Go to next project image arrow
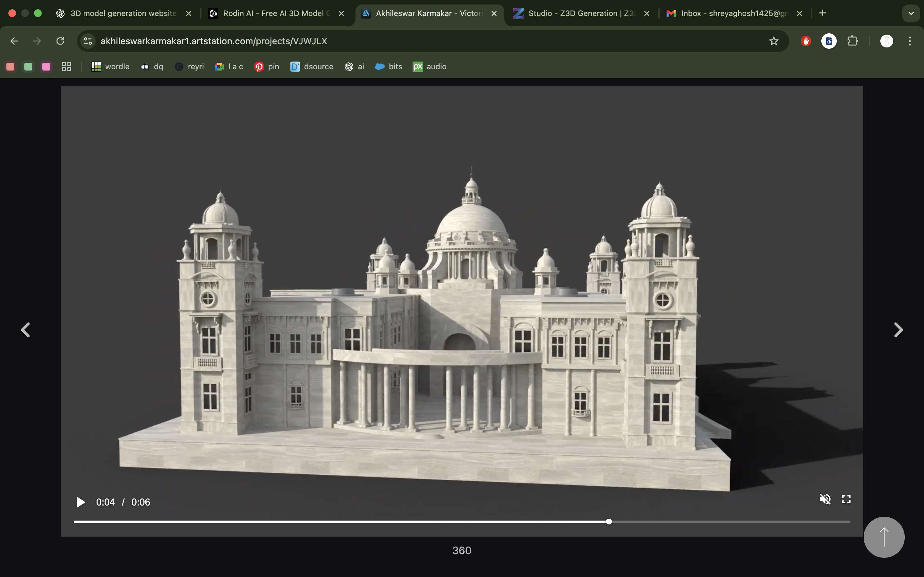924x577 pixels. (x=898, y=330)
